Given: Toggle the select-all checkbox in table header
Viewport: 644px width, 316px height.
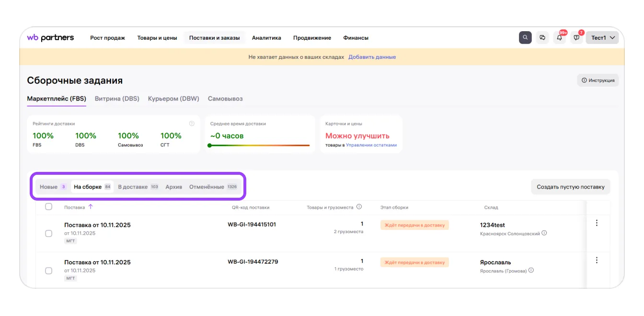Looking at the screenshot, I should [48, 207].
